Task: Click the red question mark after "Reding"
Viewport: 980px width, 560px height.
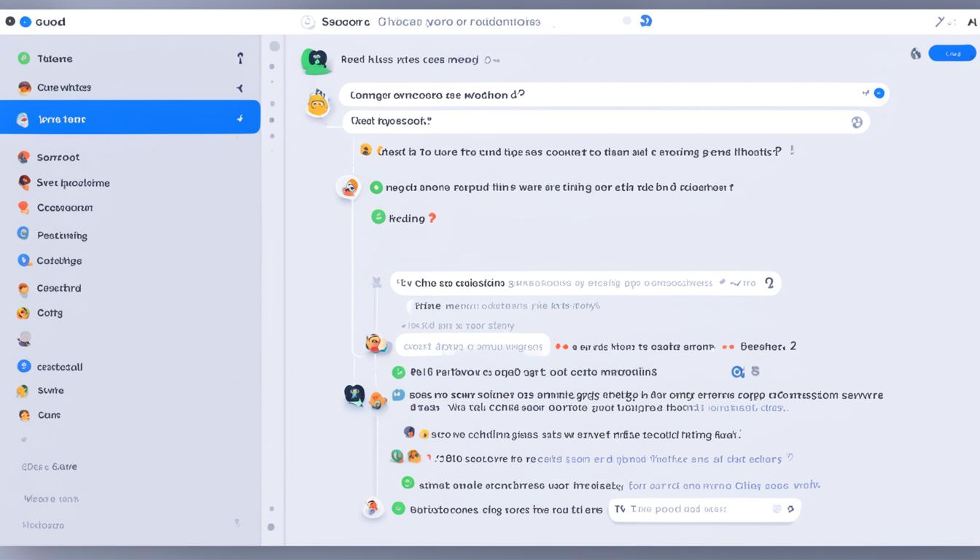Action: pyautogui.click(x=432, y=218)
